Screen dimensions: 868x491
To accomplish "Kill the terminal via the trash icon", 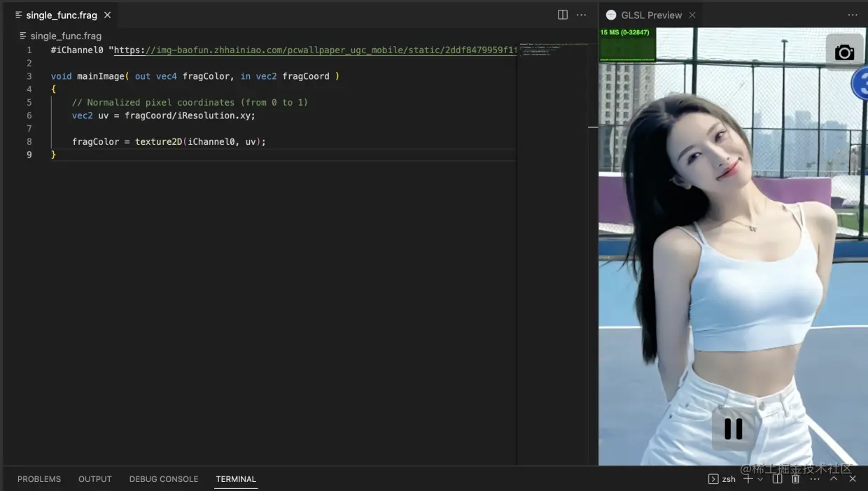I will coord(795,479).
